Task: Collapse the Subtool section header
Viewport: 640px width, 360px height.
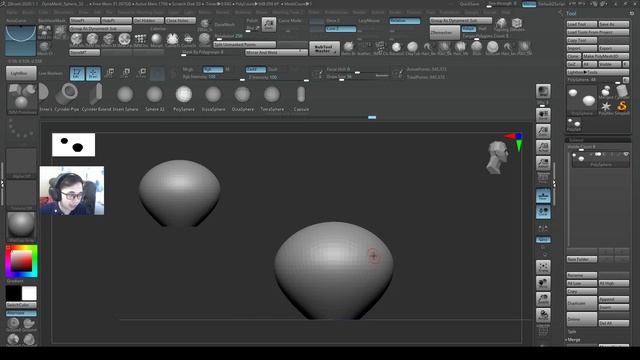Action: coord(598,140)
